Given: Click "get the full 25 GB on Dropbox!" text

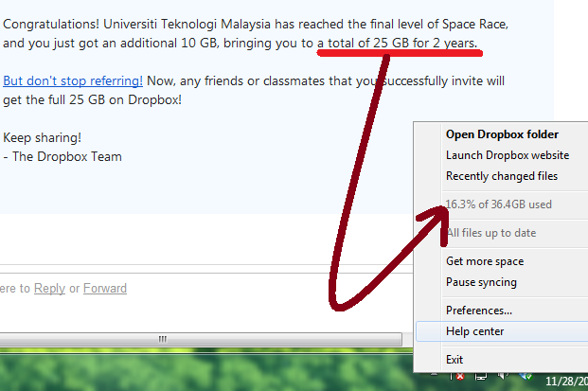Looking at the screenshot, I should [x=92, y=99].
